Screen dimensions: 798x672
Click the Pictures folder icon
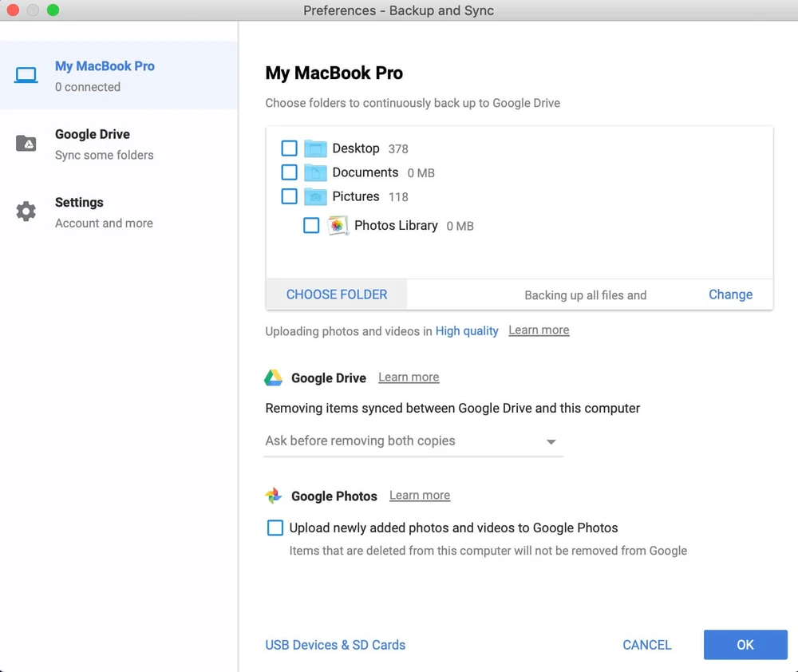pyautogui.click(x=316, y=196)
